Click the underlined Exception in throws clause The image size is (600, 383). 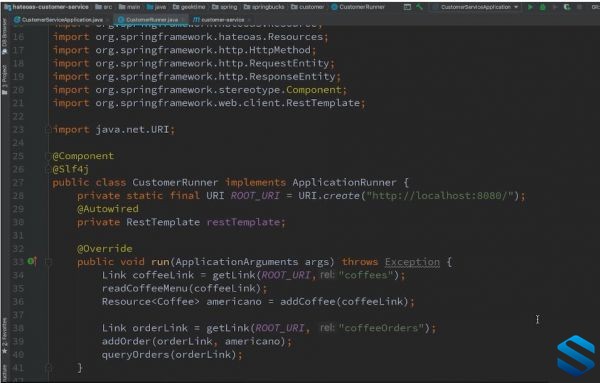pyautogui.click(x=412, y=262)
